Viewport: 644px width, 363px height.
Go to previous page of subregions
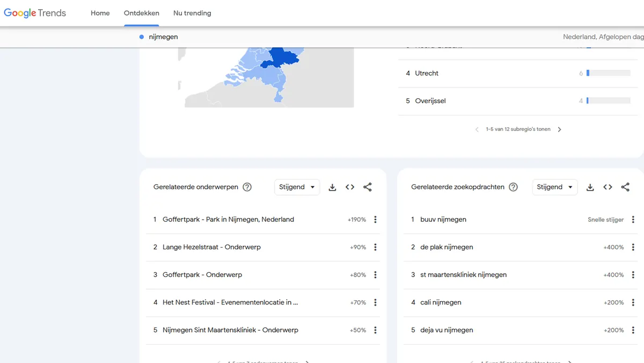pos(477,129)
